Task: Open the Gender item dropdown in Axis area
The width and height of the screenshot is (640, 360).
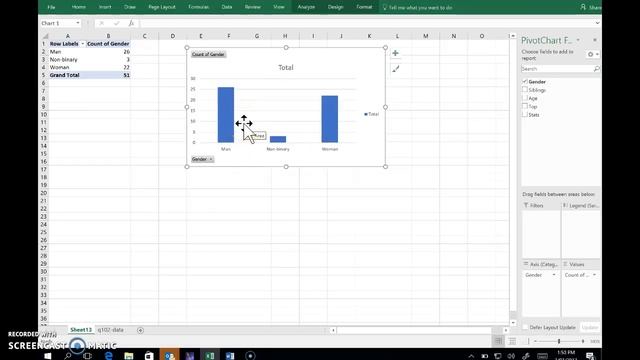Action: [554, 275]
